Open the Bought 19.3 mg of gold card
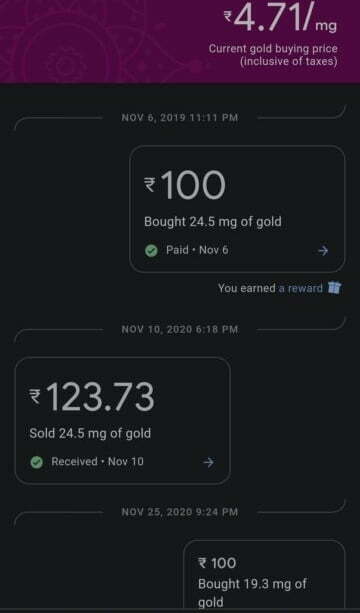Image resolution: width=360 pixels, height=613 pixels. (264, 574)
